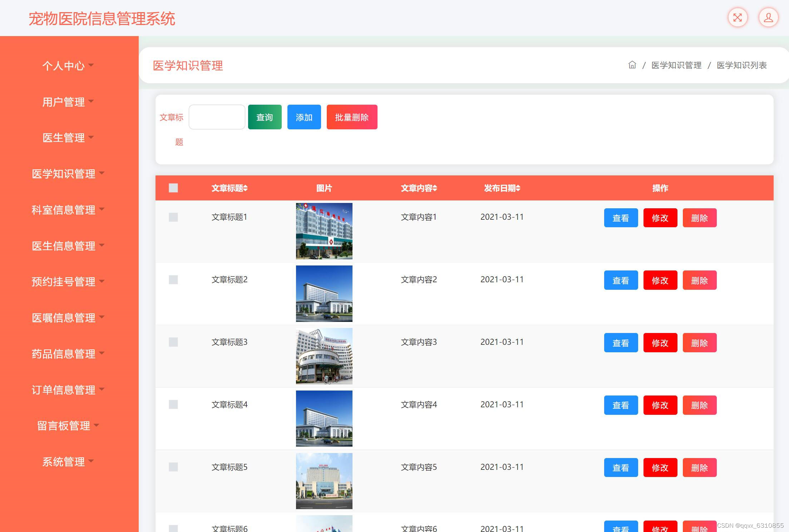Check the checkbox for 文章标题1 row
789x532 pixels.
[173, 217]
